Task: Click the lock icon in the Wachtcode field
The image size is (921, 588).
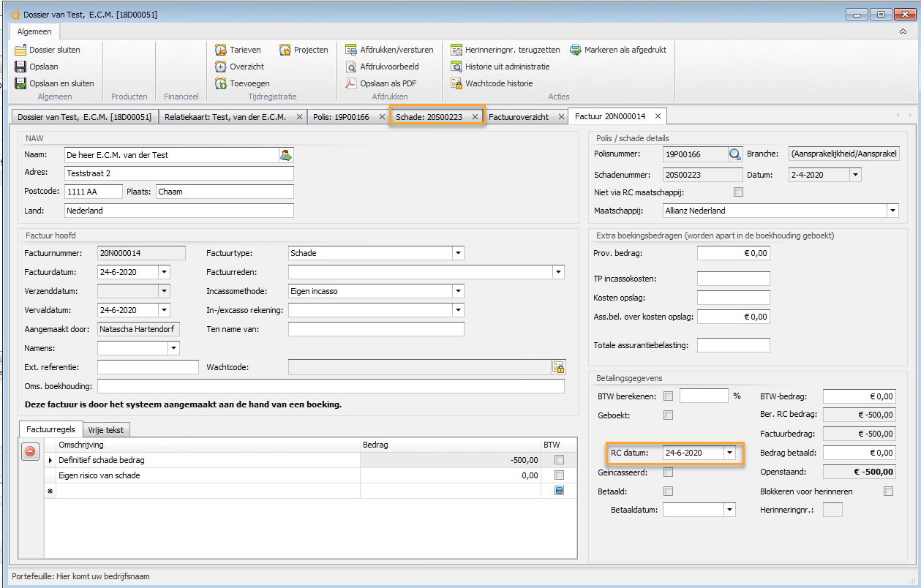Action: (558, 367)
